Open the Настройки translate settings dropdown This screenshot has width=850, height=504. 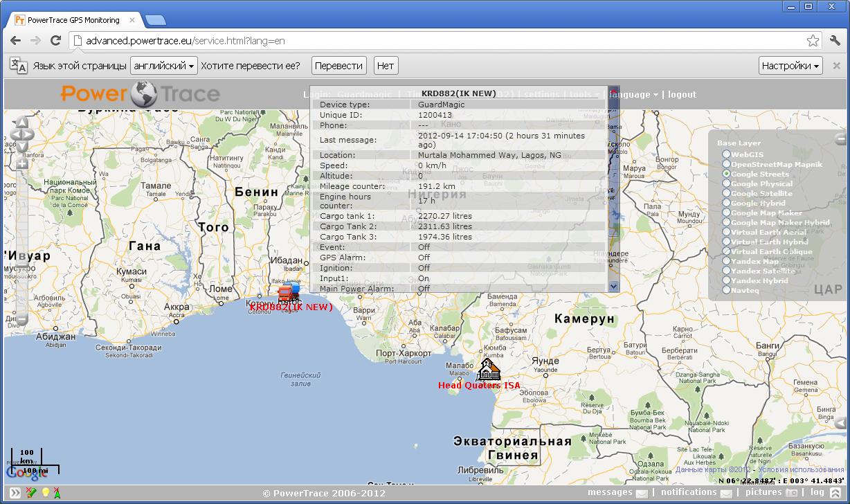790,66
